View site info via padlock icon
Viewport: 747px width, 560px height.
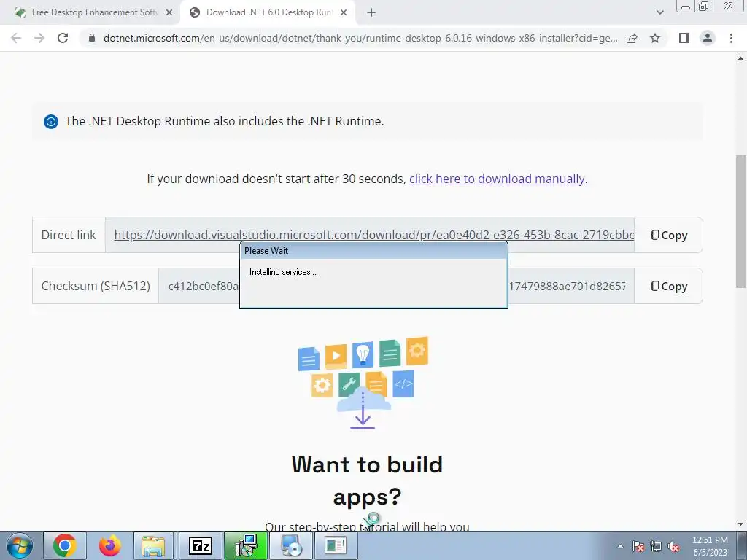92,38
